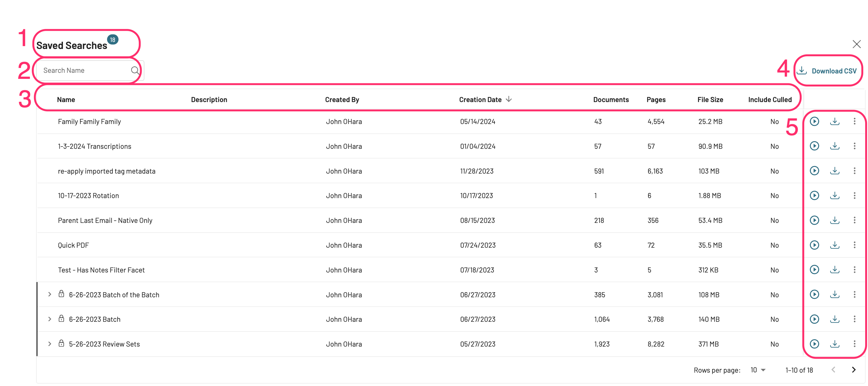This screenshot has width=868, height=386.
Task: Go to the next page of results
Action: click(x=853, y=370)
